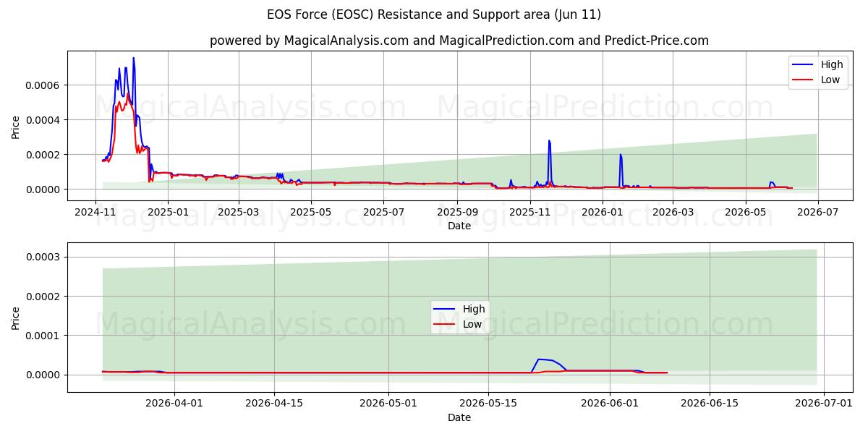Click 'High' in the bottom chart legend
The width and height of the screenshot is (868, 434).
coord(474,309)
